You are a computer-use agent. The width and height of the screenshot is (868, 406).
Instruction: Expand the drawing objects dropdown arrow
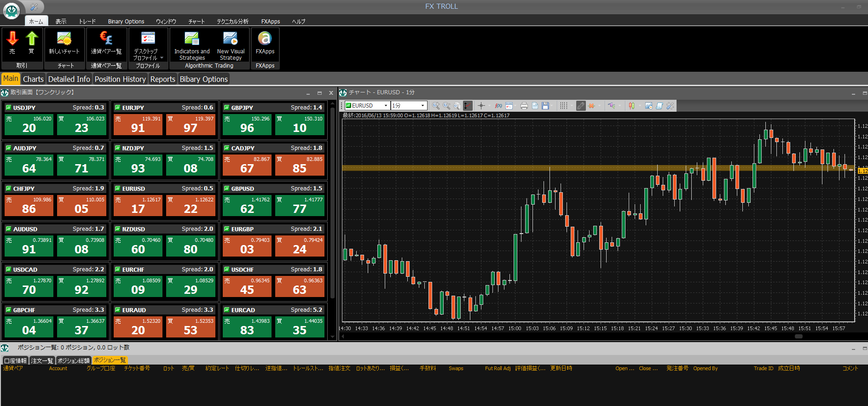click(619, 106)
